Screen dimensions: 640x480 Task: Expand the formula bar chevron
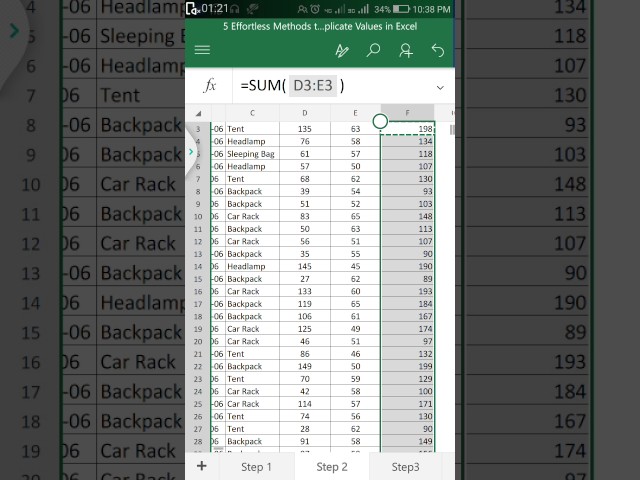pyautogui.click(x=440, y=87)
